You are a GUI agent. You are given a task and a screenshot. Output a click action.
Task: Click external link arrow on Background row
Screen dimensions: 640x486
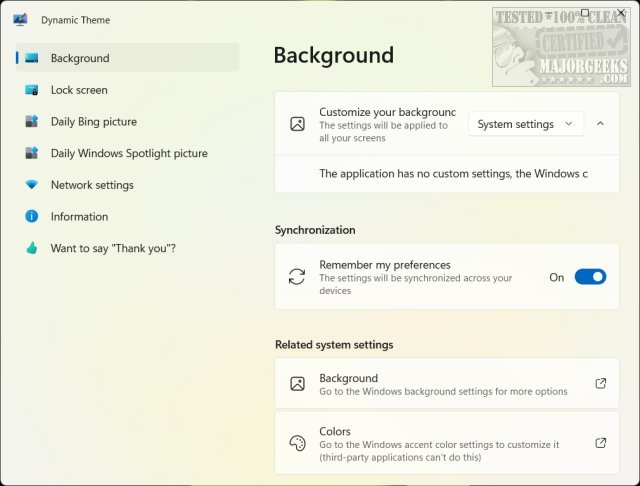click(600, 384)
